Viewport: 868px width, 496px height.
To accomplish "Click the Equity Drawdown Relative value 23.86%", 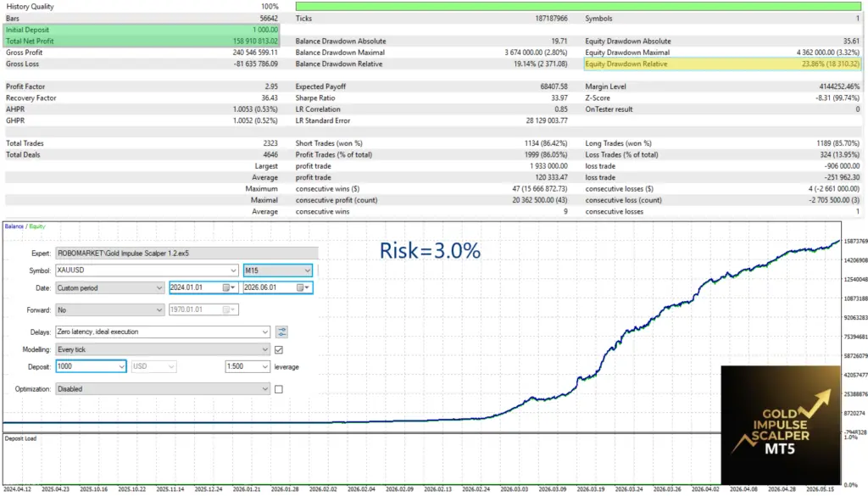I will click(x=831, y=64).
